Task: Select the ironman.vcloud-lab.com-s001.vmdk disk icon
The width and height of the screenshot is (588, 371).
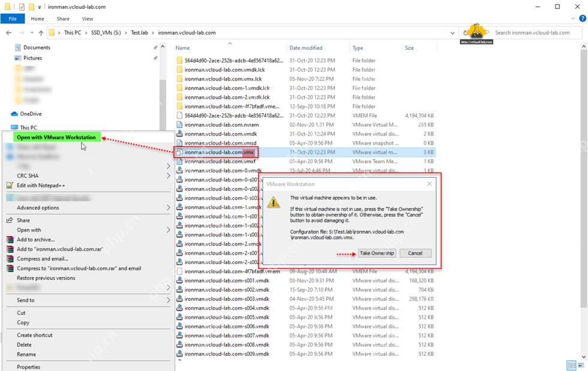Action: 179,280
